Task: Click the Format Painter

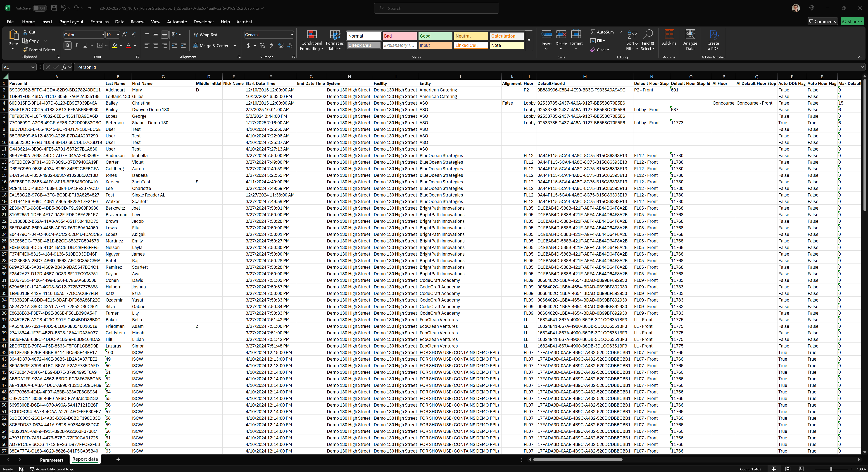Action: pyautogui.click(x=39, y=50)
